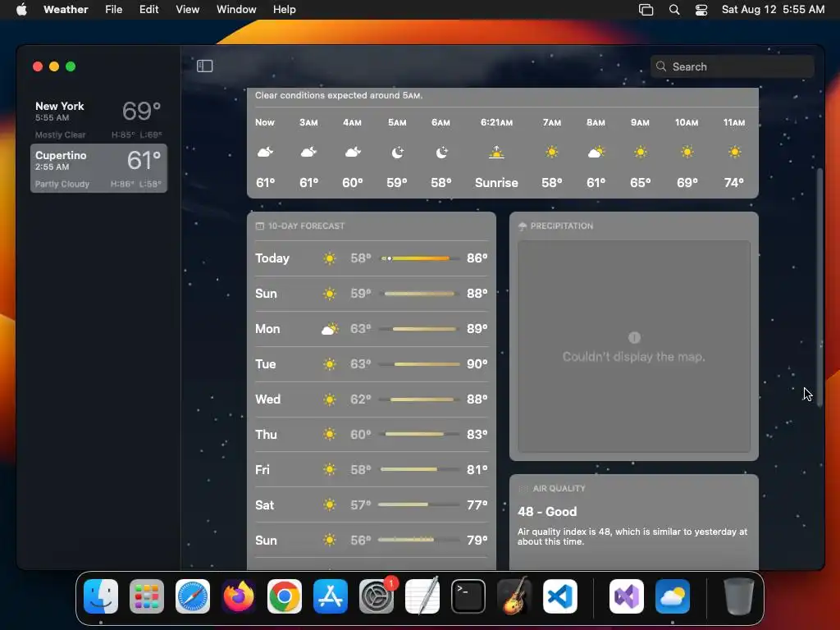Select the New York location card
This screenshot has width=840, height=630.
tap(98, 118)
